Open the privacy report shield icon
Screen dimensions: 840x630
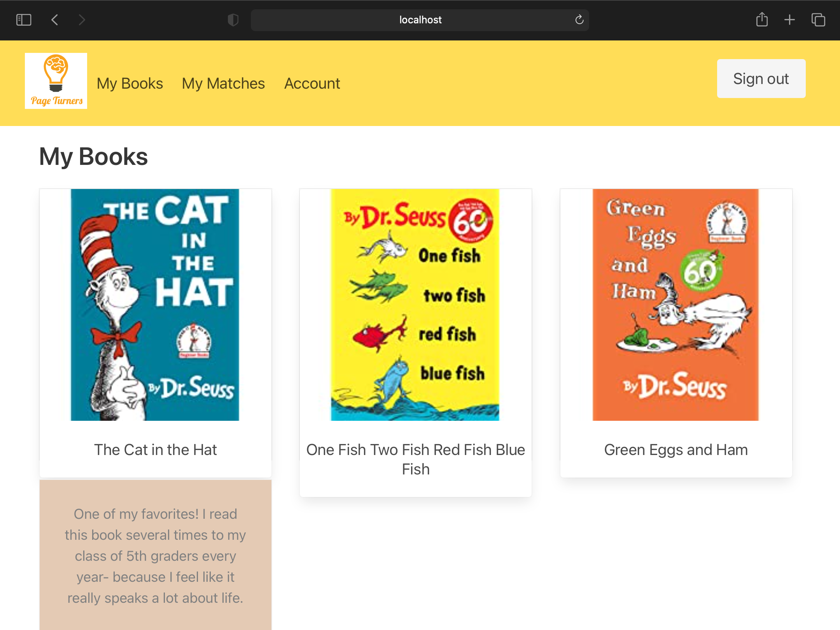point(233,20)
